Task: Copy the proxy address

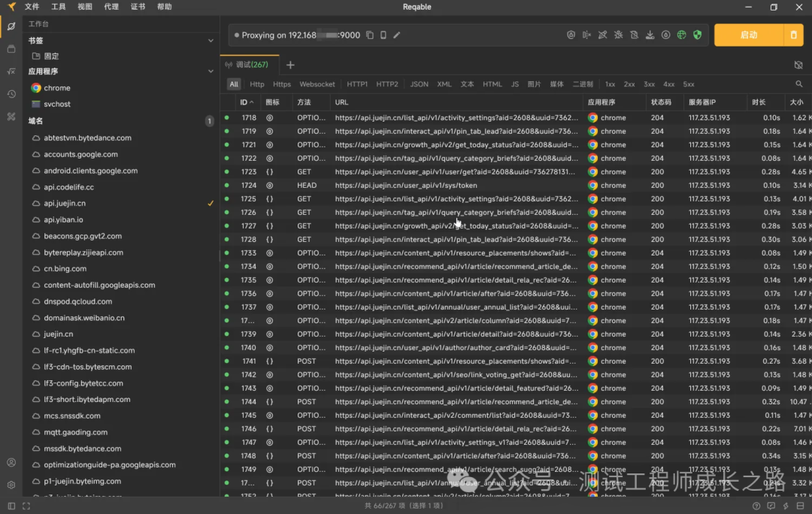Action: tap(370, 35)
